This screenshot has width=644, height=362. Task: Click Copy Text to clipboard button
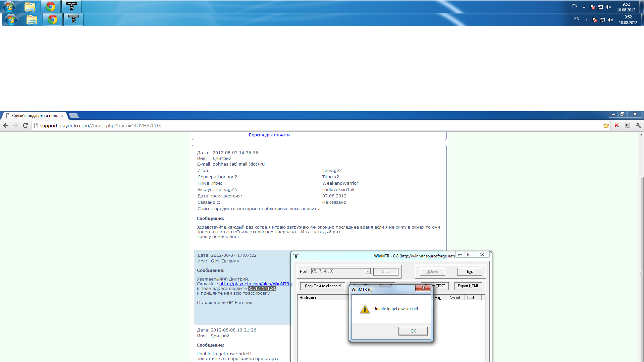click(x=322, y=286)
